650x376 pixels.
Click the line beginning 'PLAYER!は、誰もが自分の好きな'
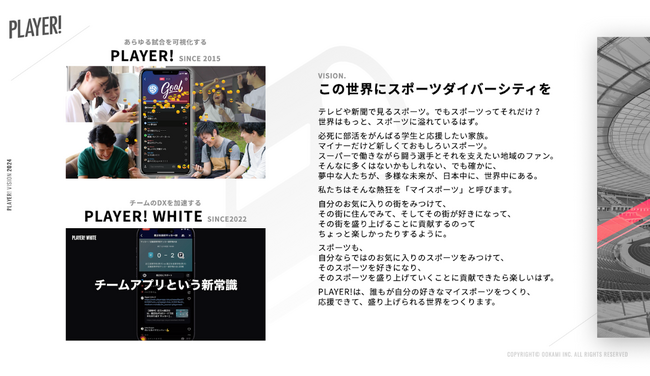tap(424, 292)
